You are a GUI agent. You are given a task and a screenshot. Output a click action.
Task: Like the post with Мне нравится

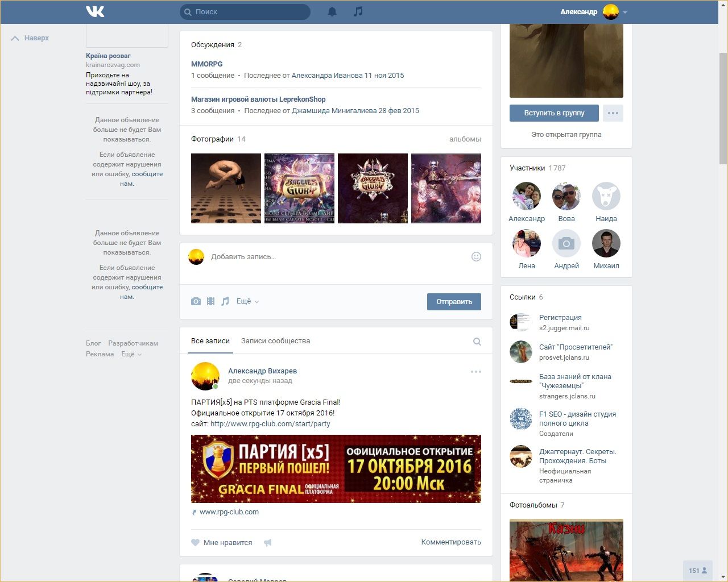(x=222, y=543)
